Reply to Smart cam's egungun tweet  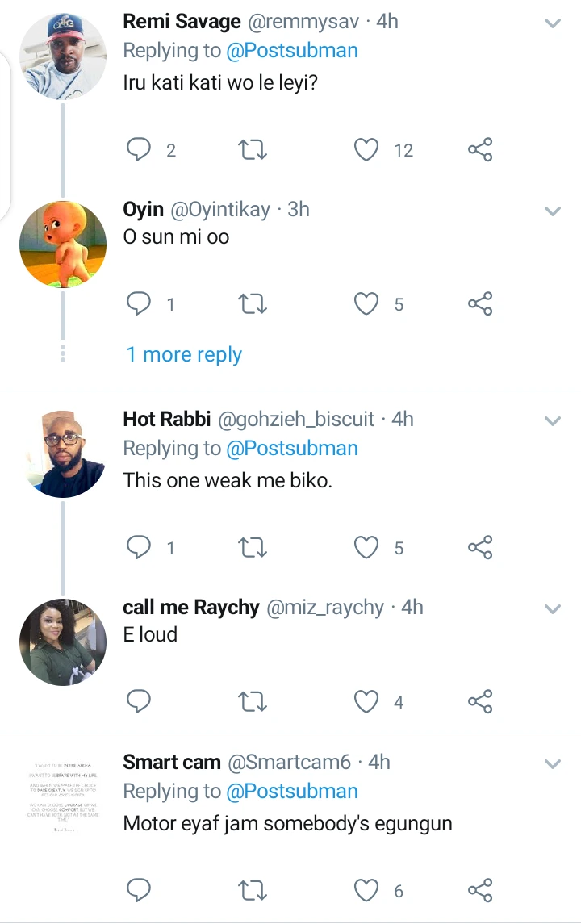(x=140, y=890)
